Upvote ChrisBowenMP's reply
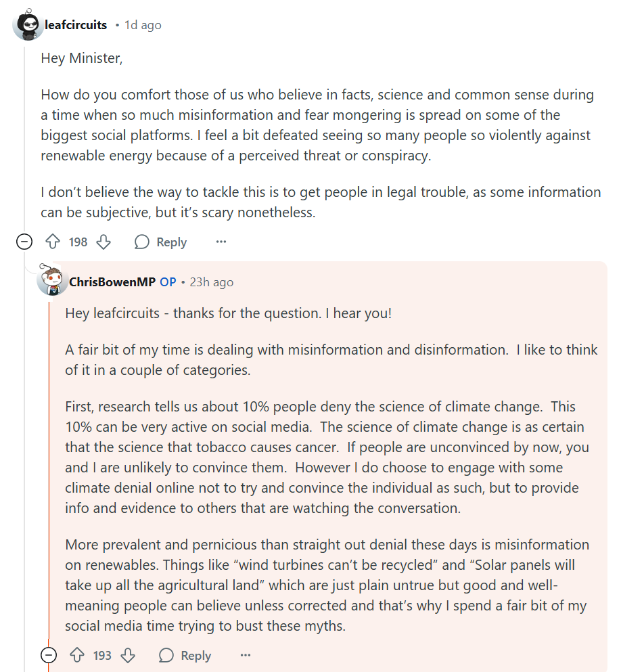The width and height of the screenshot is (621, 672). click(x=77, y=655)
